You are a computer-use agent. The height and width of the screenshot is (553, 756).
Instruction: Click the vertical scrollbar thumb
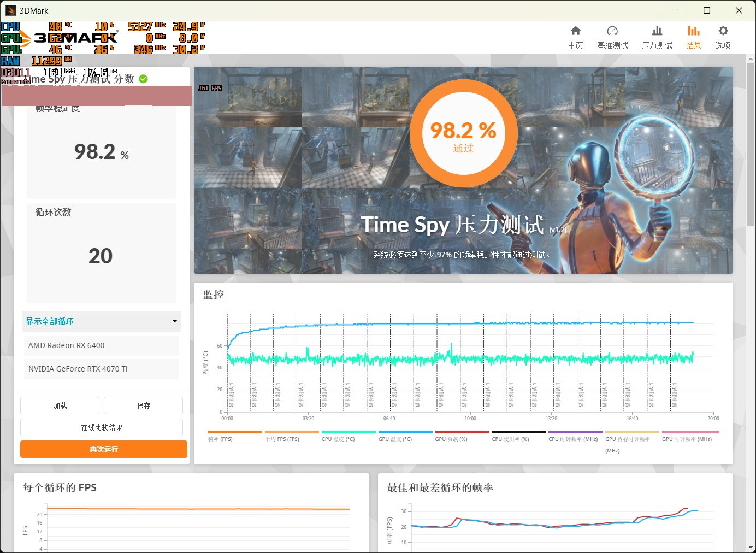click(x=751, y=144)
